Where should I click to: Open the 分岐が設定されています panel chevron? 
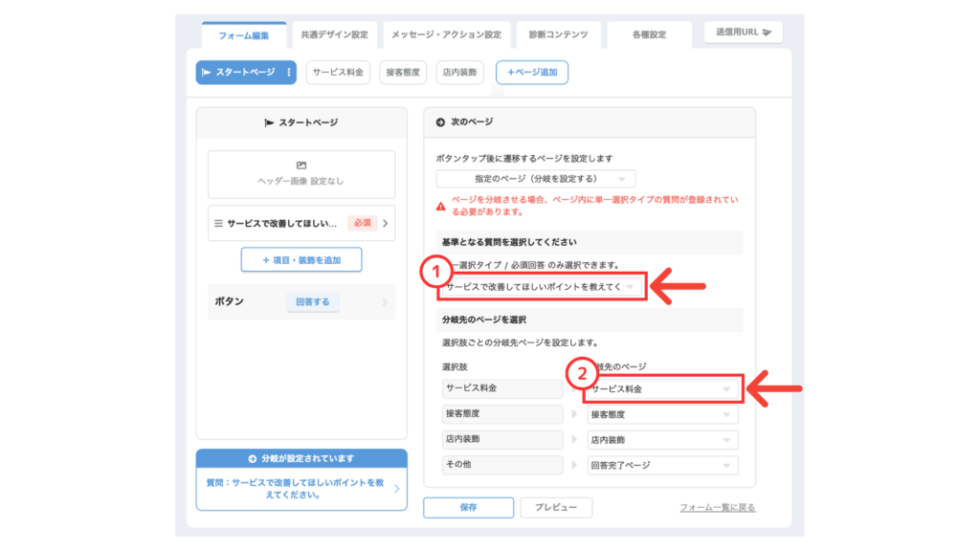(397, 489)
